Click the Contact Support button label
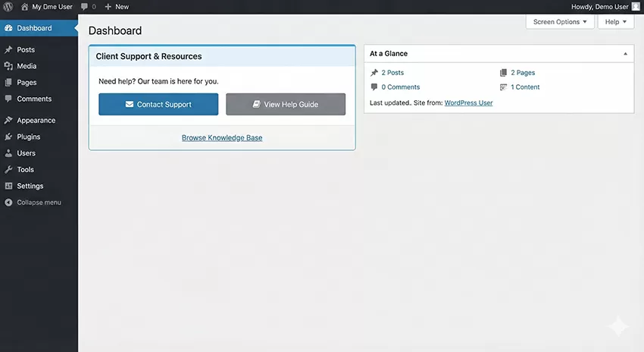The height and width of the screenshot is (352, 644). [164, 105]
